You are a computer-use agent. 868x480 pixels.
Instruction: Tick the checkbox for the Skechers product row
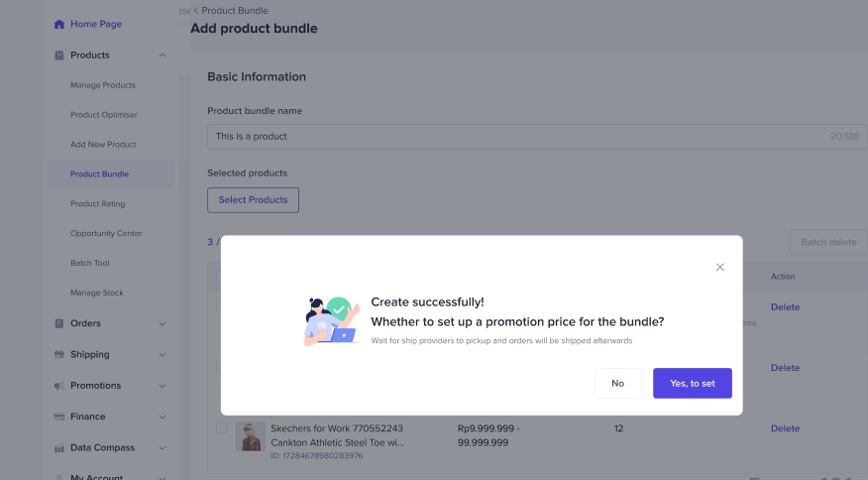(222, 428)
